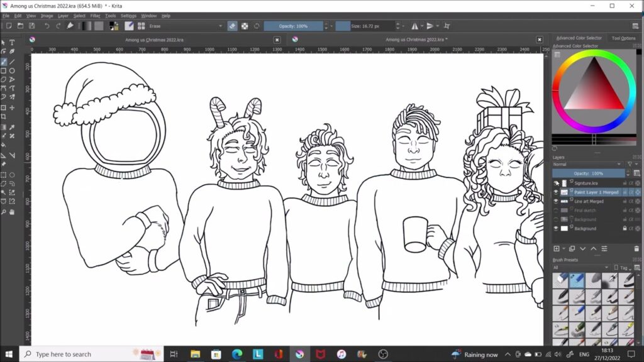Screen dimensions: 644x362
Task: Toggle Eraser mode on
Action: tap(232, 26)
